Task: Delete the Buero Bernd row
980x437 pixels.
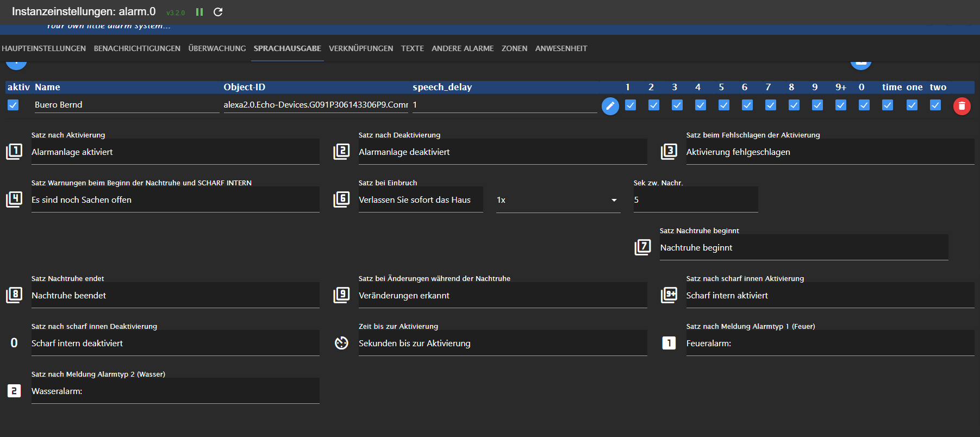Action: [x=962, y=106]
